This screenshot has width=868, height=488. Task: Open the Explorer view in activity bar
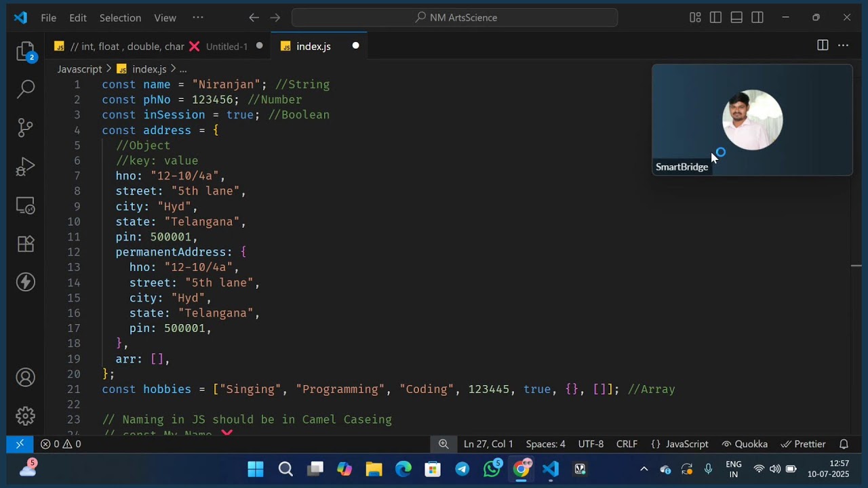coord(26,52)
